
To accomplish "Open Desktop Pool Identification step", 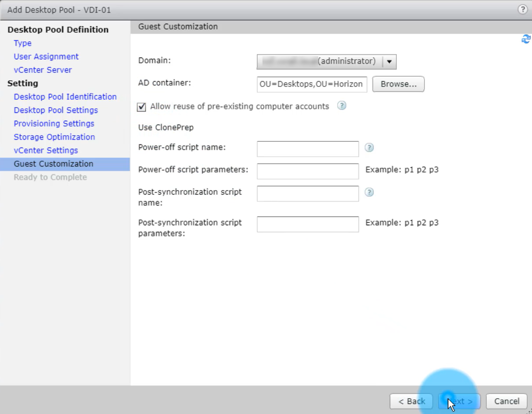I will [65, 97].
